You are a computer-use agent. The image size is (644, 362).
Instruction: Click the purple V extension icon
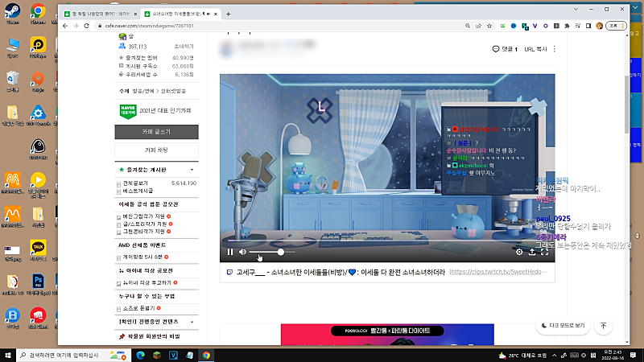coord(535,26)
